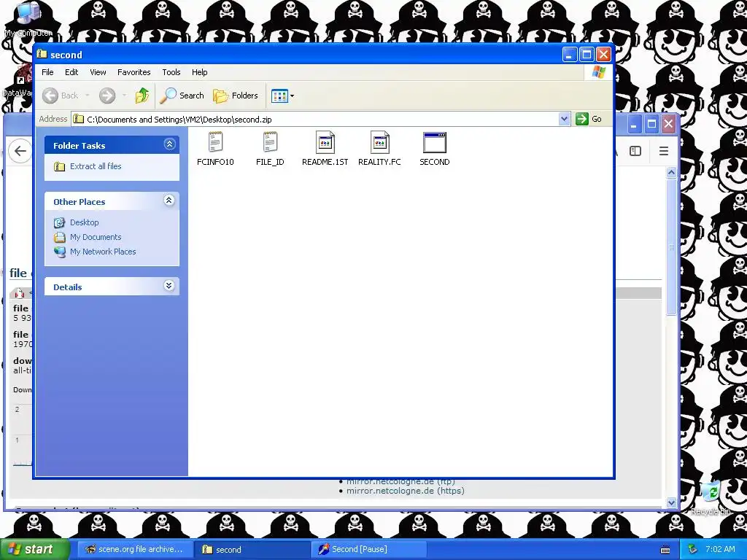This screenshot has width=747, height=560.
Task: Toggle the Folders pane
Action: pyautogui.click(x=236, y=96)
